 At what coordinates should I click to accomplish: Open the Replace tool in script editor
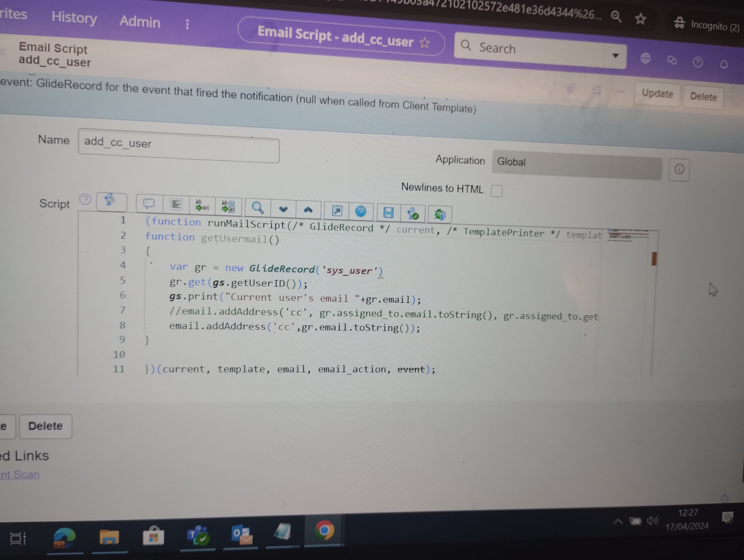point(202,205)
